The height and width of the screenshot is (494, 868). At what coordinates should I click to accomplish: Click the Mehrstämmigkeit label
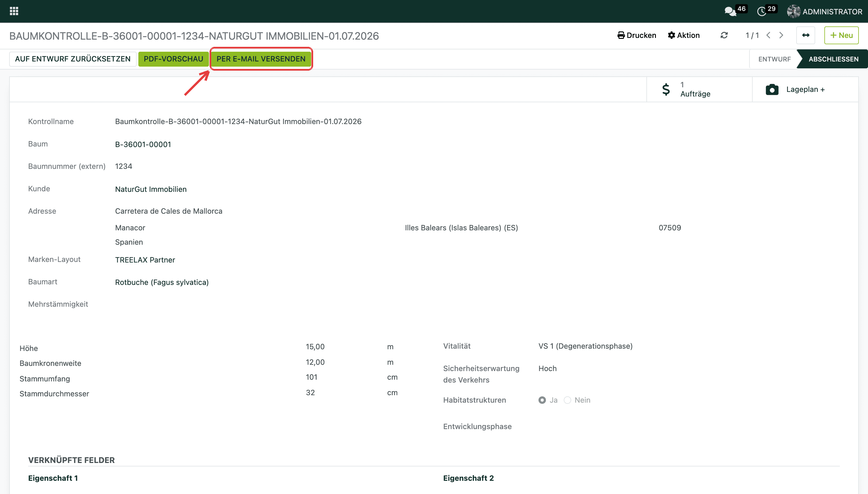coord(58,304)
